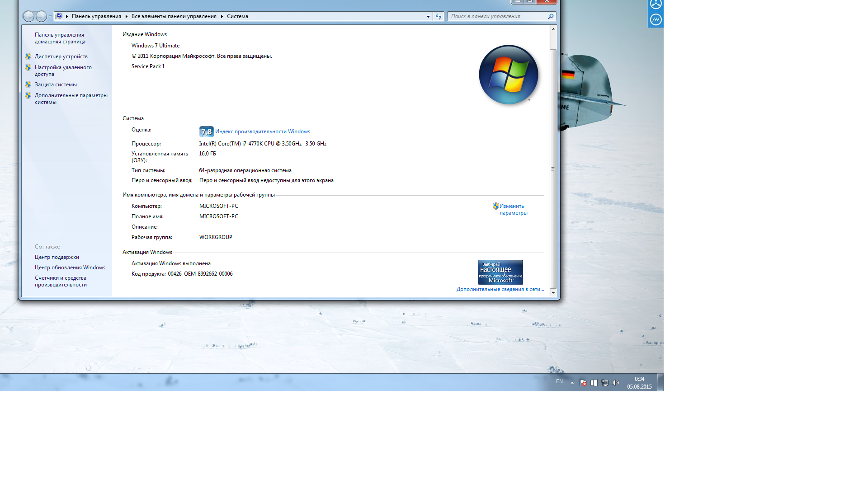Click Windows flag tray icon
The width and height of the screenshot is (868, 488).
pyautogui.click(x=594, y=383)
